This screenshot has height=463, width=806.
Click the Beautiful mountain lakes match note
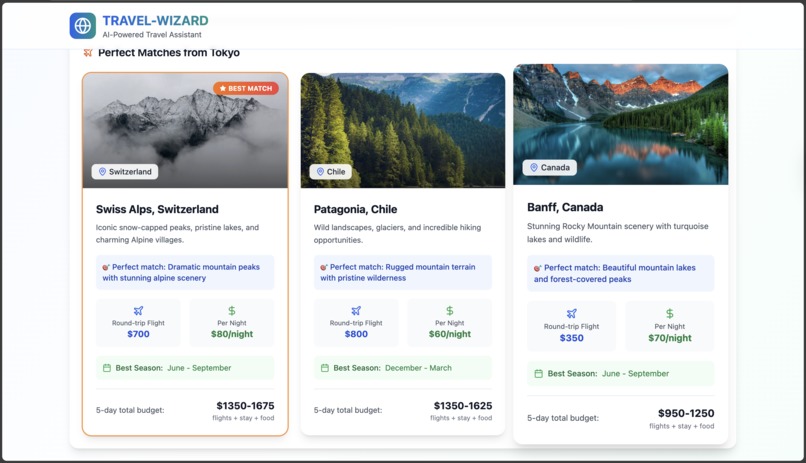620,273
